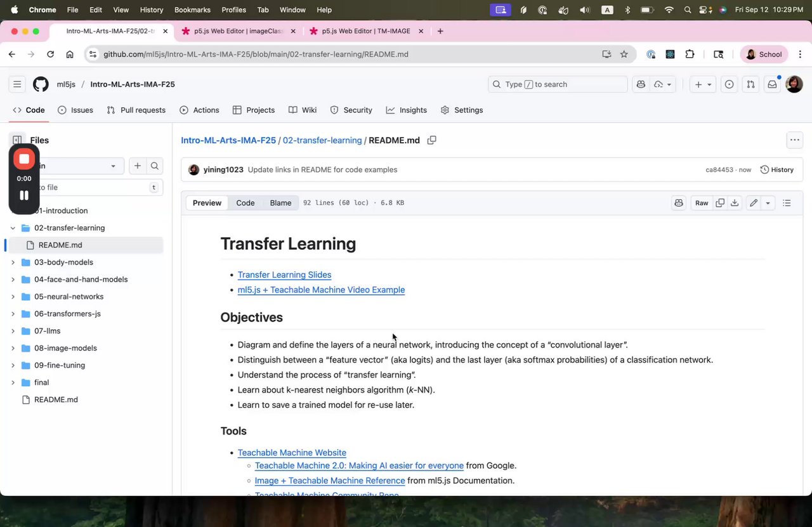
Task: Open the School profile button
Action: pyautogui.click(x=764, y=55)
